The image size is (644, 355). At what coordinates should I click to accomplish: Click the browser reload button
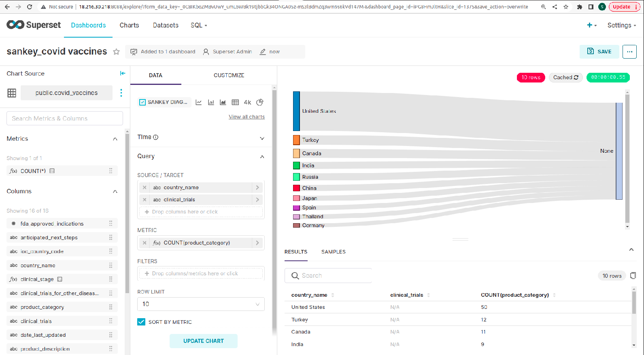[x=29, y=7]
